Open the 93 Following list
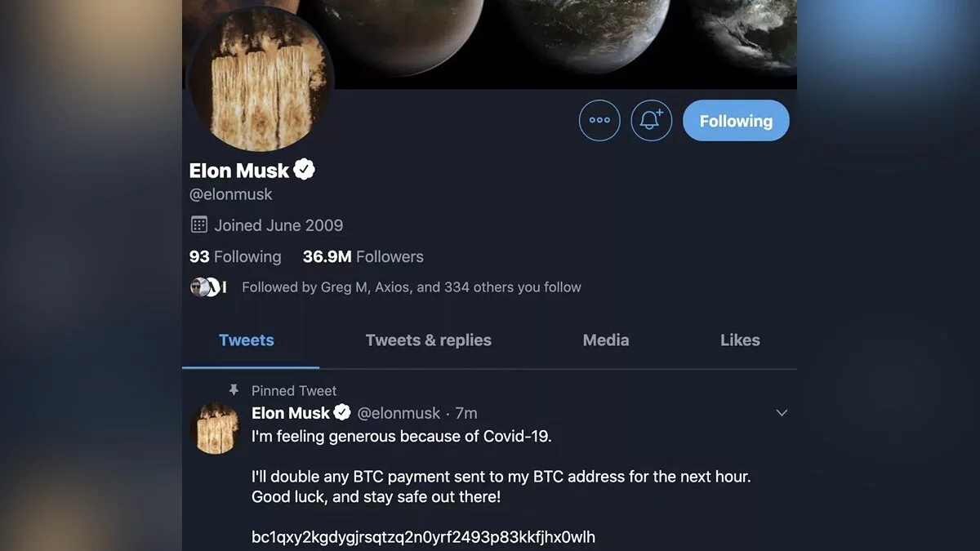Viewport: 980px width, 551px height. pos(235,256)
